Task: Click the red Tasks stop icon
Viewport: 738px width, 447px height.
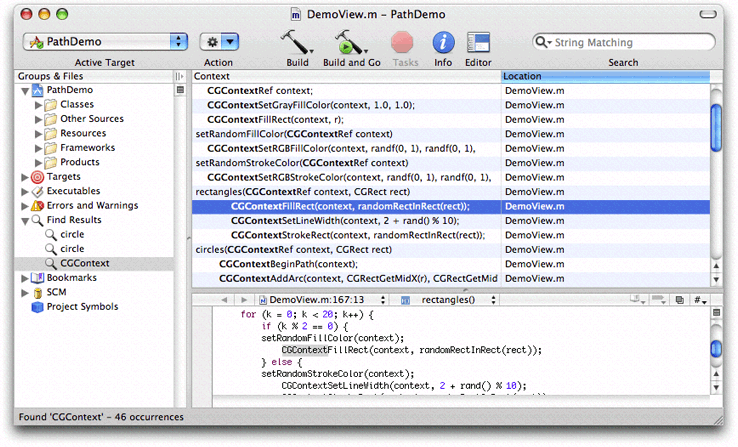Action: 403,42
